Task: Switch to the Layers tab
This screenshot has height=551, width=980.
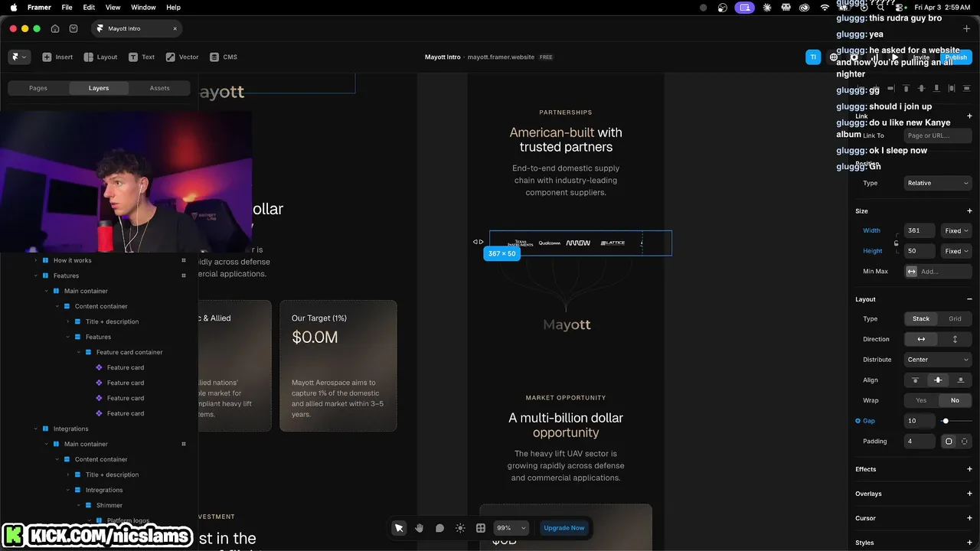Action: [99, 88]
